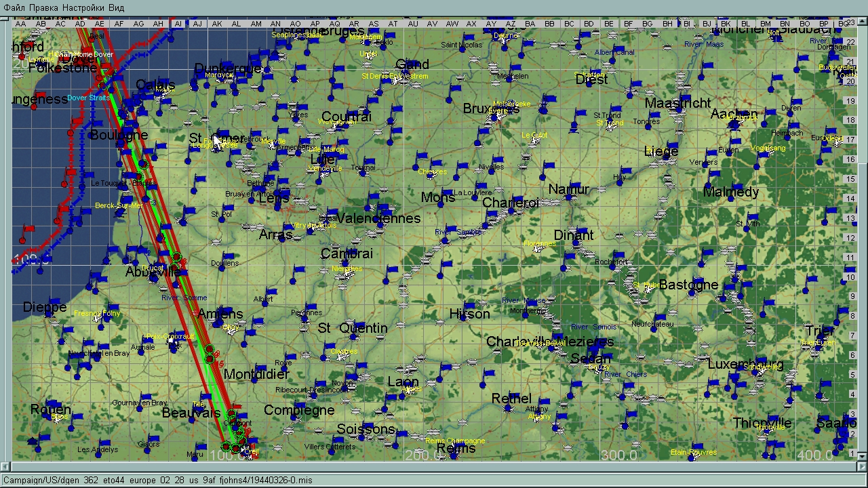Click the blue flag at Roye
This screenshot has height=488, width=868.
[x=292, y=357]
